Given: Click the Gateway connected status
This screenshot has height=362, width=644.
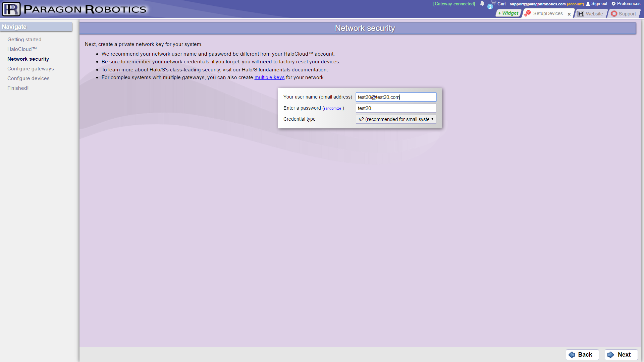Looking at the screenshot, I should pyautogui.click(x=454, y=4).
